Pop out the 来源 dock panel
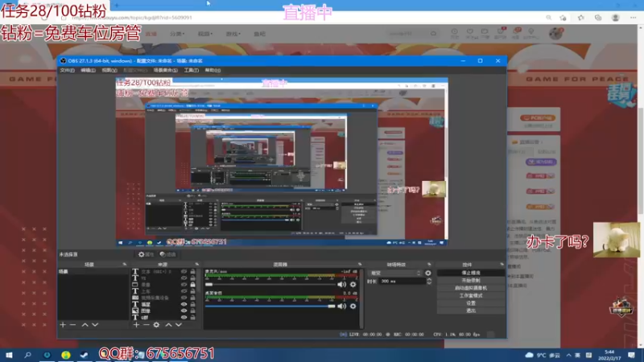The height and width of the screenshot is (362, 644). [196, 265]
